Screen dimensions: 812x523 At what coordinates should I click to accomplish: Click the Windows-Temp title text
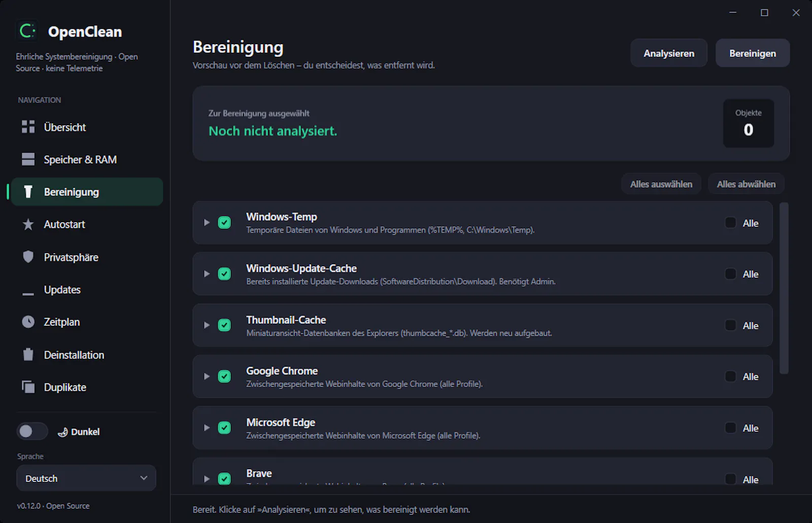click(282, 217)
